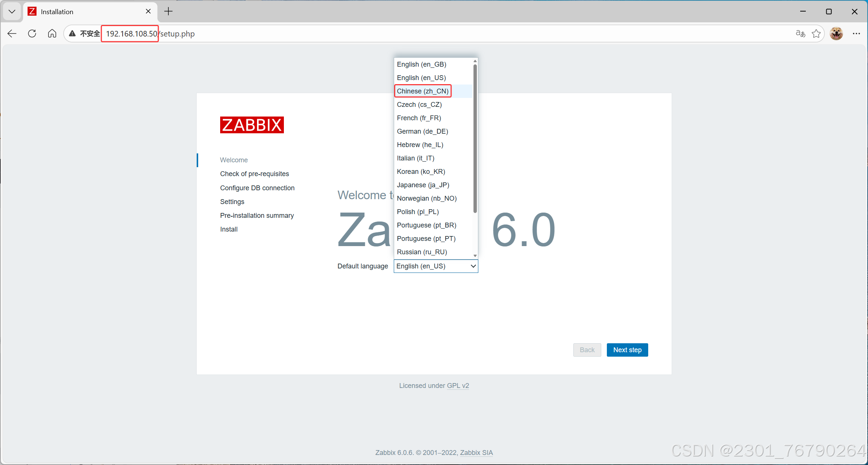Click the not-secure warning triangle icon

[x=72, y=34]
